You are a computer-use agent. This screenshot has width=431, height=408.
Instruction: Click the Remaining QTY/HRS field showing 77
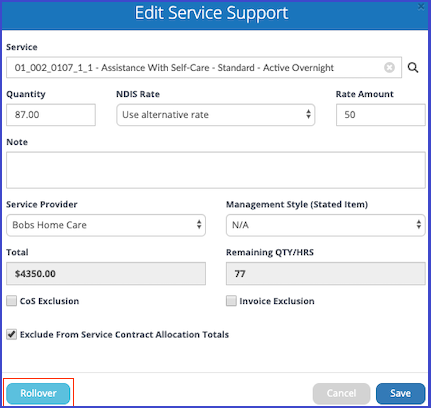(x=326, y=274)
